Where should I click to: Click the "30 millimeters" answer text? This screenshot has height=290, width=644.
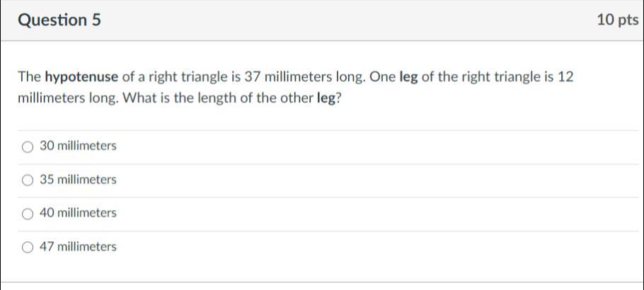point(78,146)
